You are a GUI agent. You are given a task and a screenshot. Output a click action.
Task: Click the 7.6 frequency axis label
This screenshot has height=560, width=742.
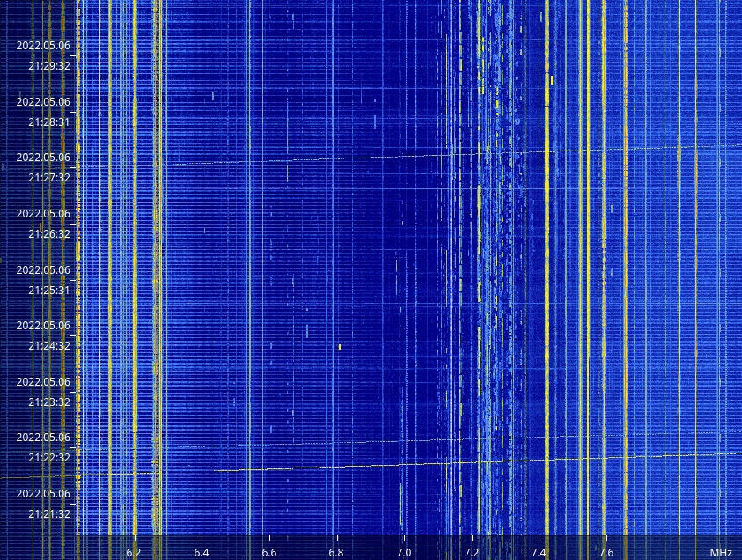pyautogui.click(x=606, y=552)
